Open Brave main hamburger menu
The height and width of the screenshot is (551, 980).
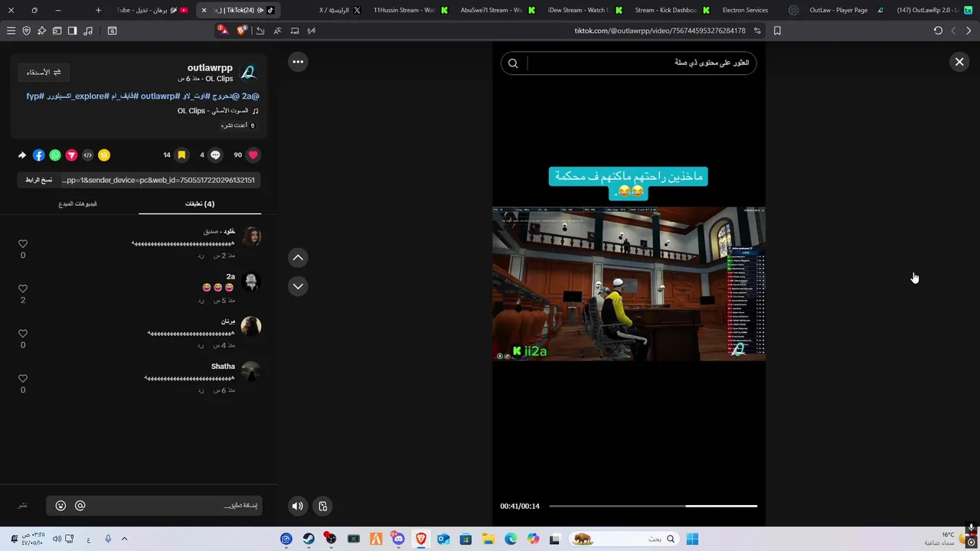click(11, 31)
